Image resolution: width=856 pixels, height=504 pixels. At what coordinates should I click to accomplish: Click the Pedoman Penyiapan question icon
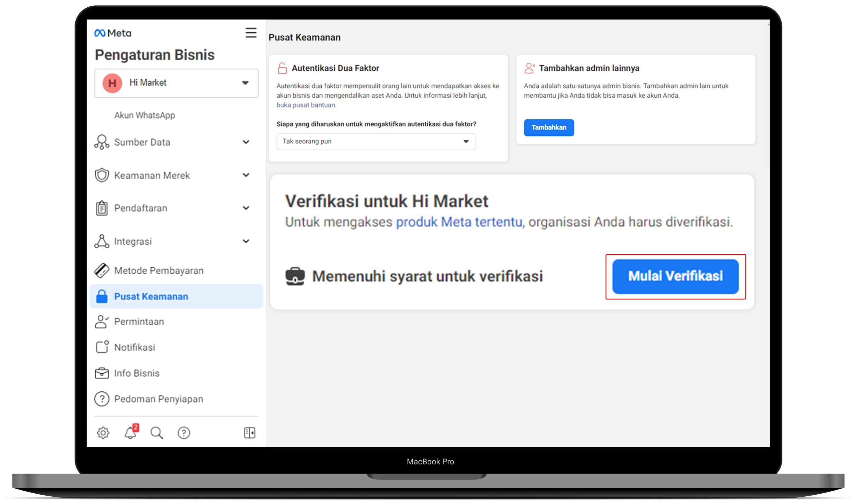tap(102, 399)
